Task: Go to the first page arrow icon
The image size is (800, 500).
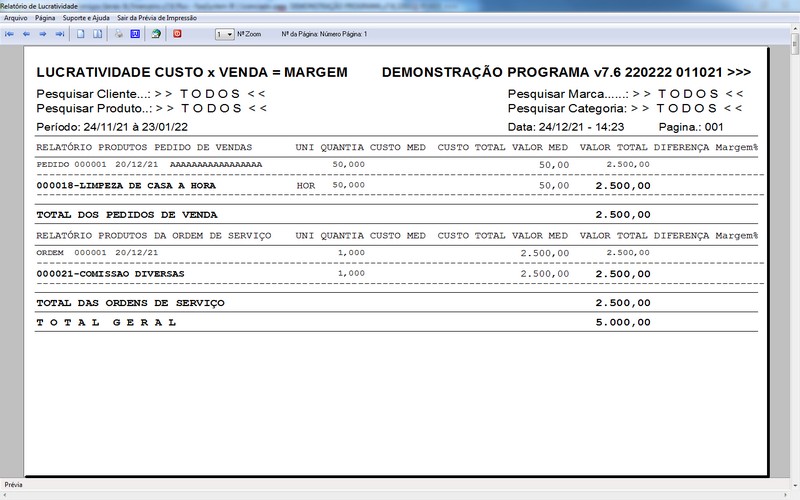Action: [x=9, y=34]
